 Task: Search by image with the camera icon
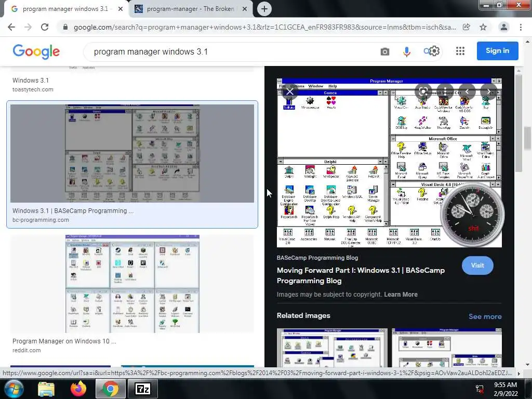coord(385,51)
